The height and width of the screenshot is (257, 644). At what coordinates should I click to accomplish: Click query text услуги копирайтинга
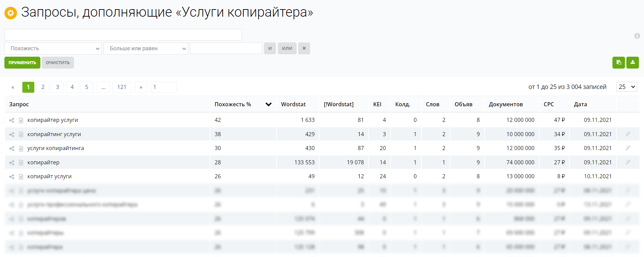click(56, 148)
